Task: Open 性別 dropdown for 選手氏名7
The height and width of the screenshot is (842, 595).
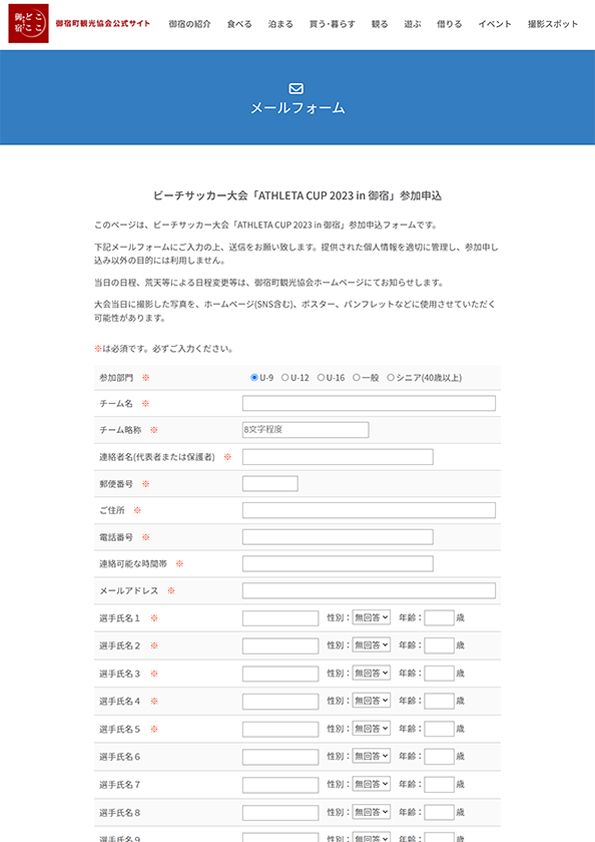Action: coord(371,784)
